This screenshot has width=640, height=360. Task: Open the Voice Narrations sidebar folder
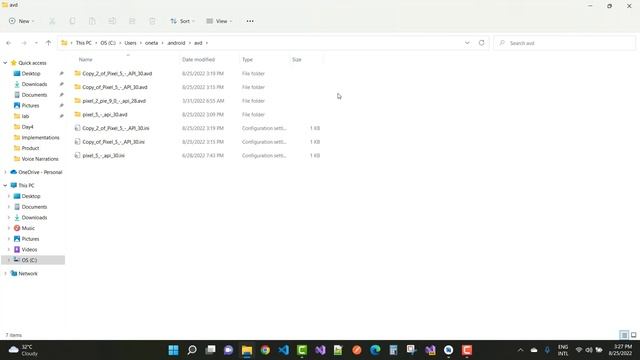[x=40, y=159]
